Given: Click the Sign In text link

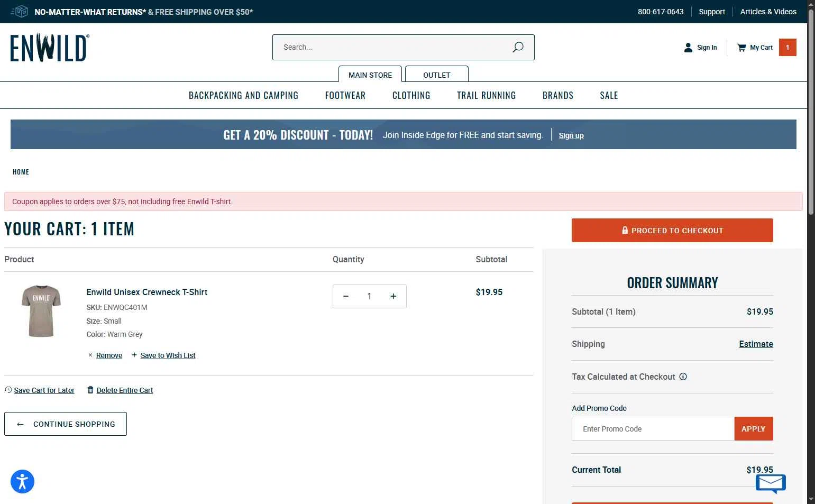Looking at the screenshot, I should 707,48.
